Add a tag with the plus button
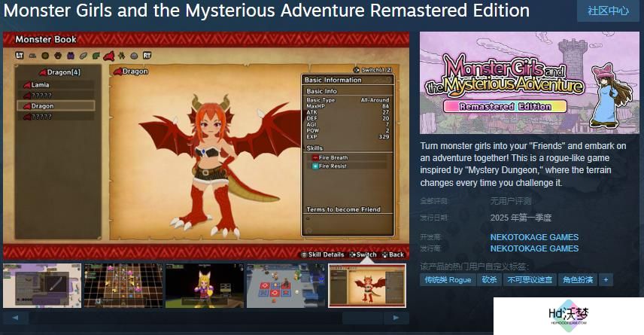 (x=606, y=280)
